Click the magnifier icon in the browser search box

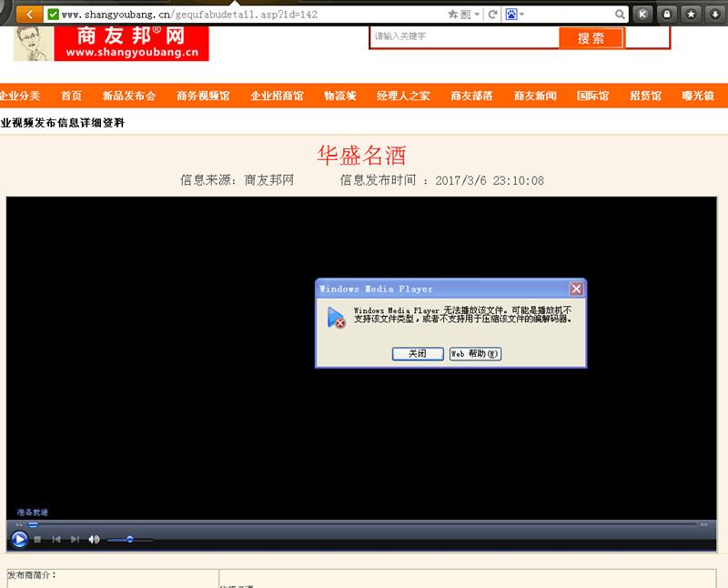point(620,15)
